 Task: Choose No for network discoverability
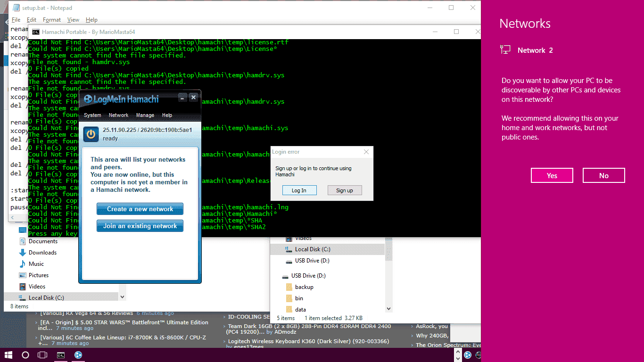pos(604,175)
